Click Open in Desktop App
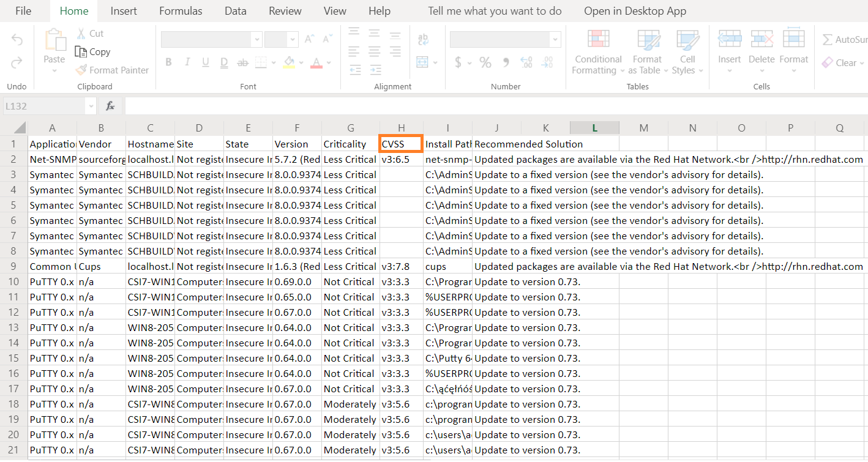Image resolution: width=868 pixels, height=462 pixels. 635,10
